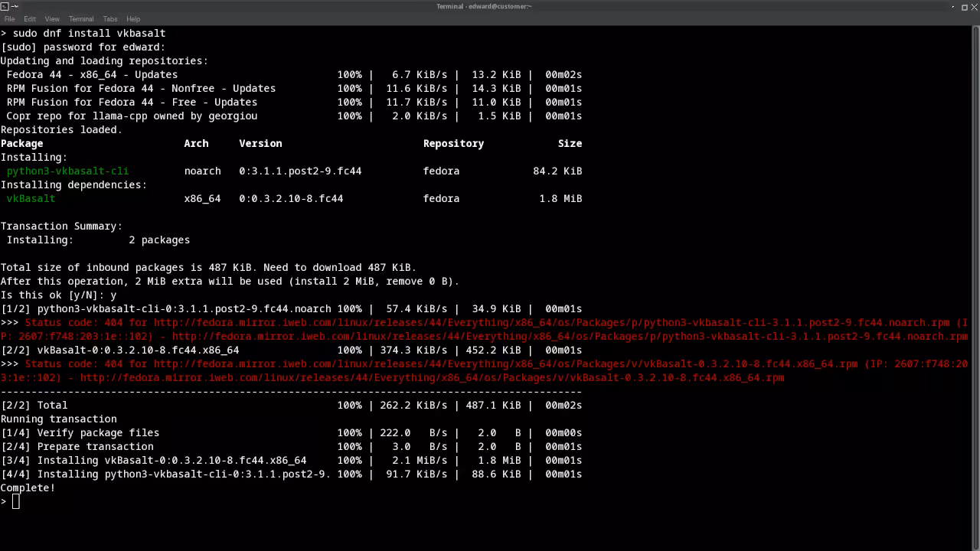Screen dimensions: 980x551
Task: Click red 404 error ending with vkBasalt x86_64.rpm
Action: [x=484, y=370]
